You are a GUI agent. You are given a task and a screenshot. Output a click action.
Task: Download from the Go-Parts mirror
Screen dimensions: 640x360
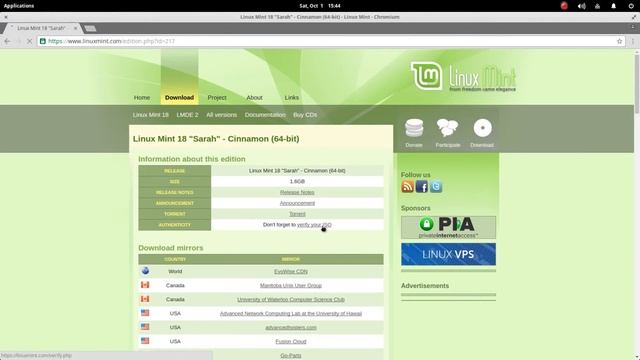(291, 356)
